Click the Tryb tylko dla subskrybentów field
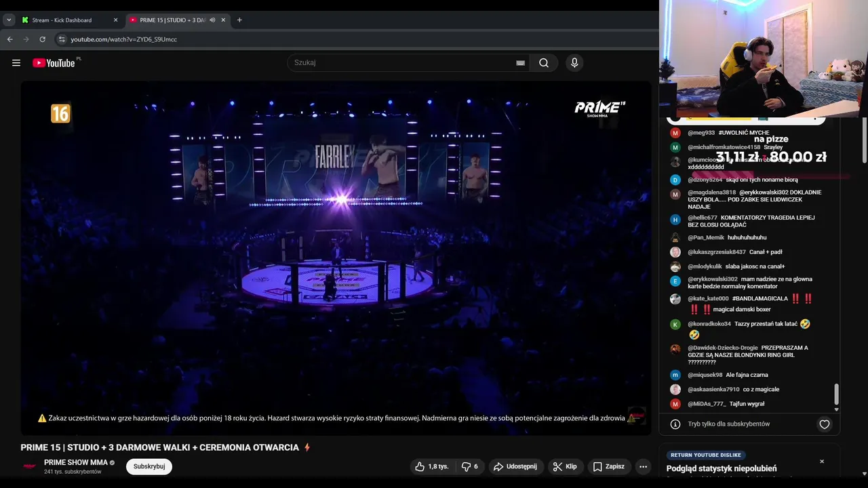 coord(729,424)
